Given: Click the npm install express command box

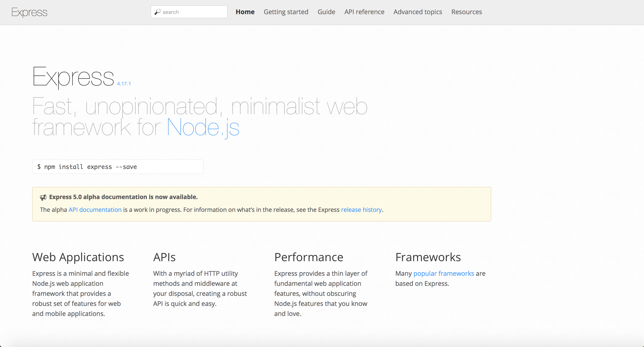Looking at the screenshot, I should click(118, 167).
